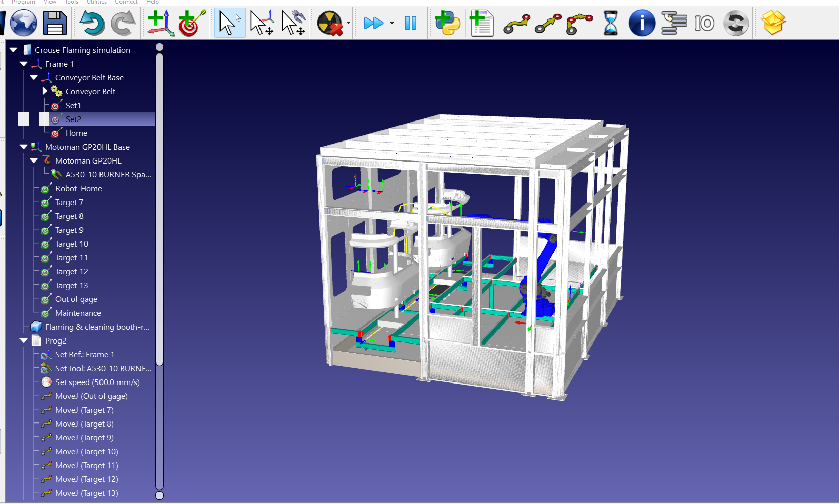Select the MoveJ (Target 7) instruction
The width and height of the screenshot is (839, 504).
[85, 410]
